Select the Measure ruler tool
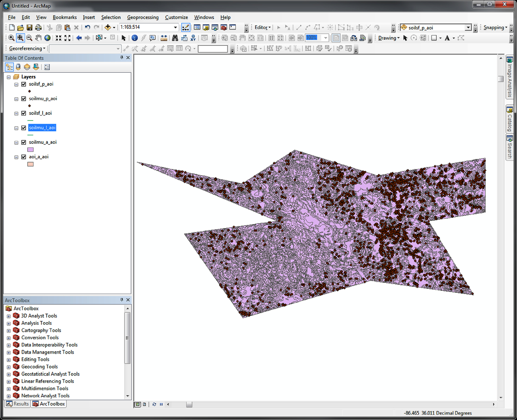The image size is (517, 420). pos(164,38)
